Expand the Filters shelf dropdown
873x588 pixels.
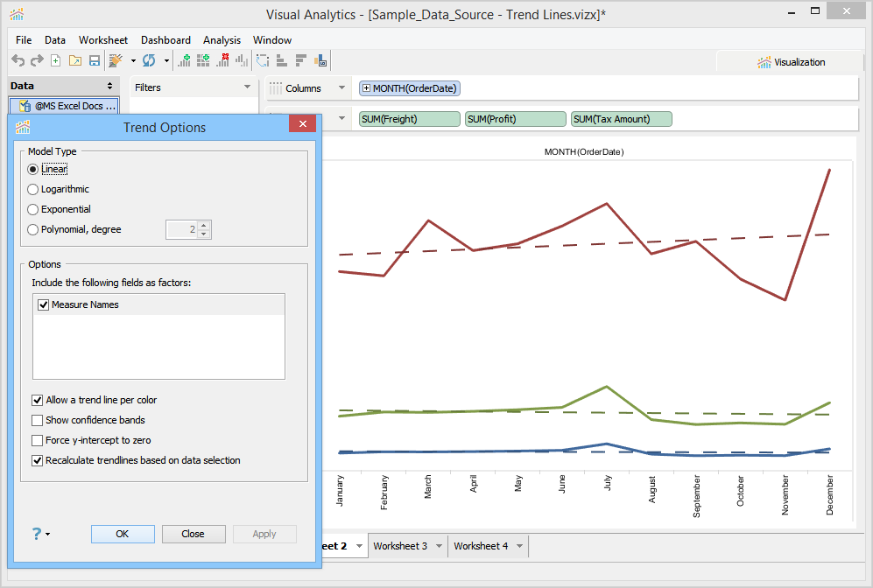(247, 87)
